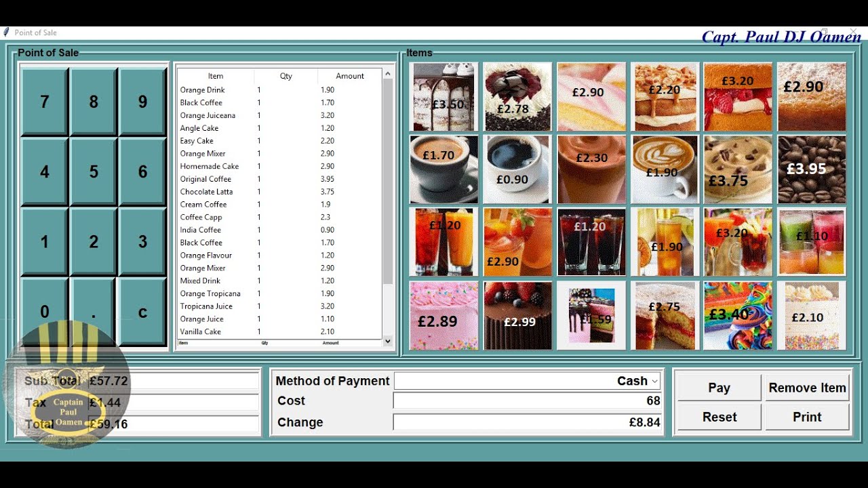
Task: Select the Cream Coffee row
Action: click(x=279, y=204)
